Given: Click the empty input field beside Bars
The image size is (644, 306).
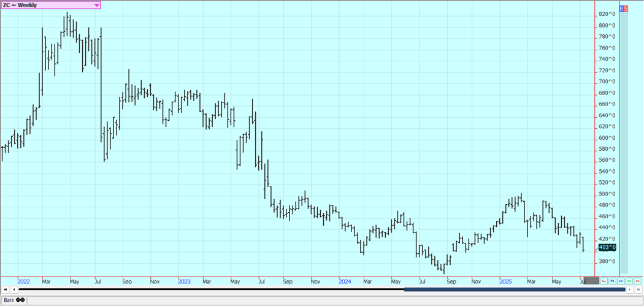Looking at the screenshot, I should click(x=334, y=300).
